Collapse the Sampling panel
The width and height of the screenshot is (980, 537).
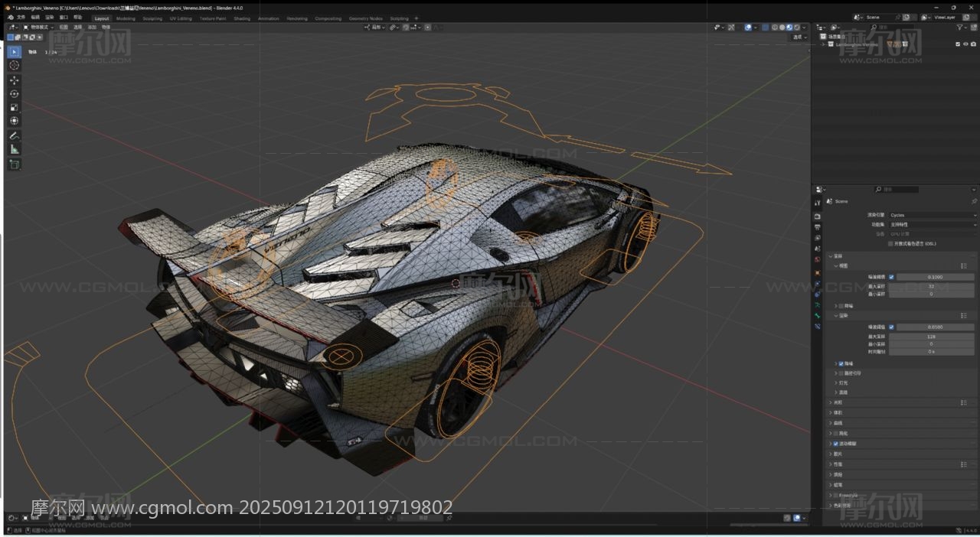pyautogui.click(x=831, y=256)
